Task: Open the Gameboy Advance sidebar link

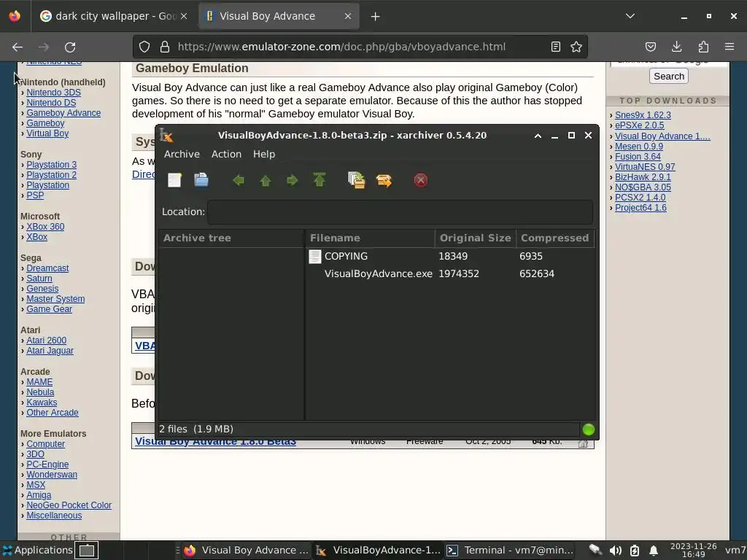Action: [x=63, y=113]
